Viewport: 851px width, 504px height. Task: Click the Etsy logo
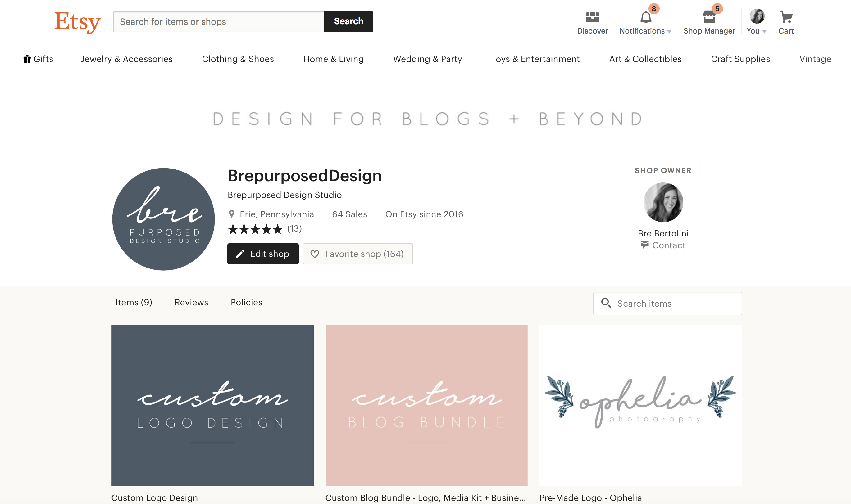pos(77,22)
